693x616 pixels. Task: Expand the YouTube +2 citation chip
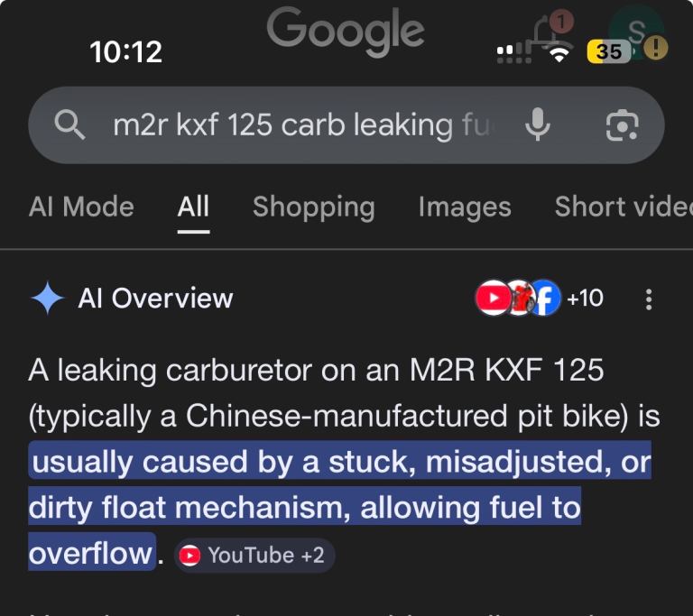click(x=254, y=556)
